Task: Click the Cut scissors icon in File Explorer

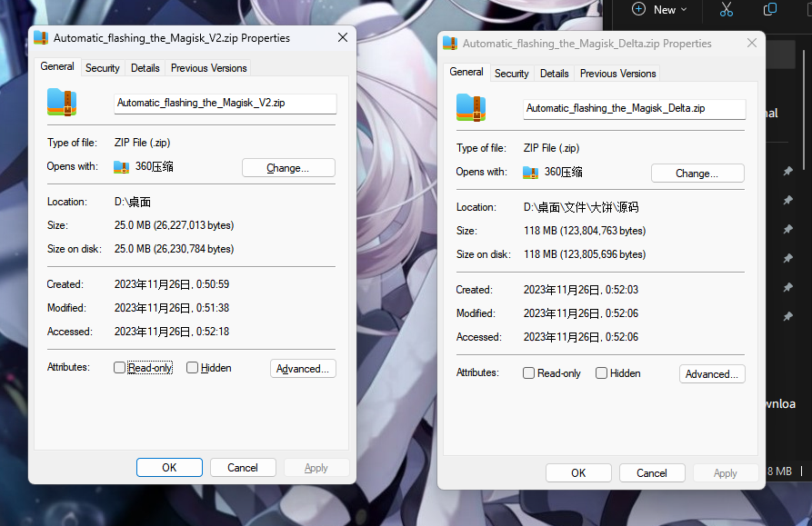Action: coord(726,9)
